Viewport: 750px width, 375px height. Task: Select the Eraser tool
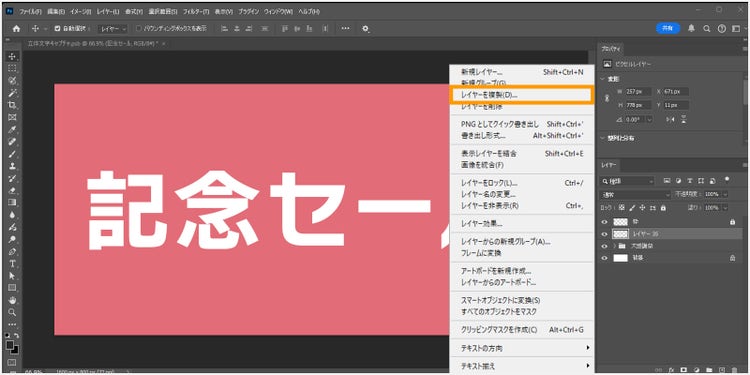pyautogui.click(x=12, y=190)
